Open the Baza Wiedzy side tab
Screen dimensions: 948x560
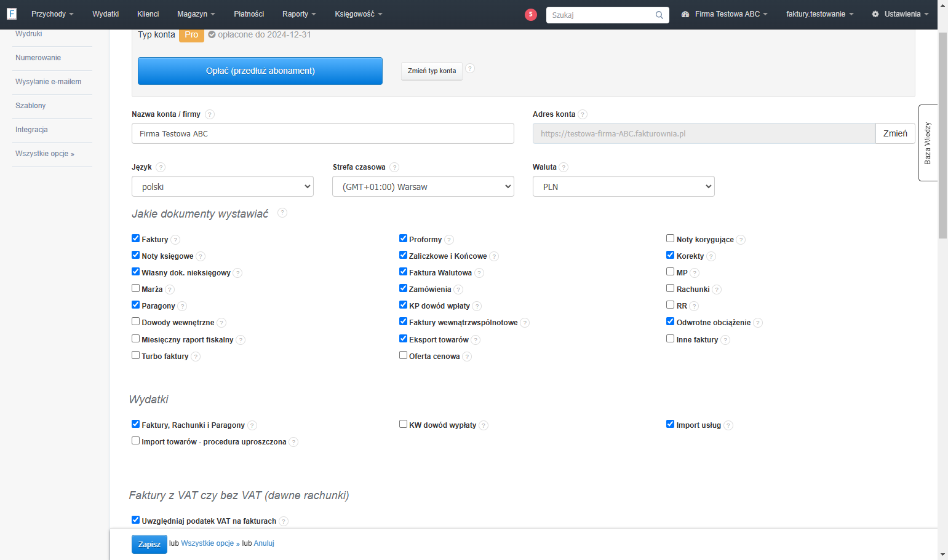[x=928, y=143]
